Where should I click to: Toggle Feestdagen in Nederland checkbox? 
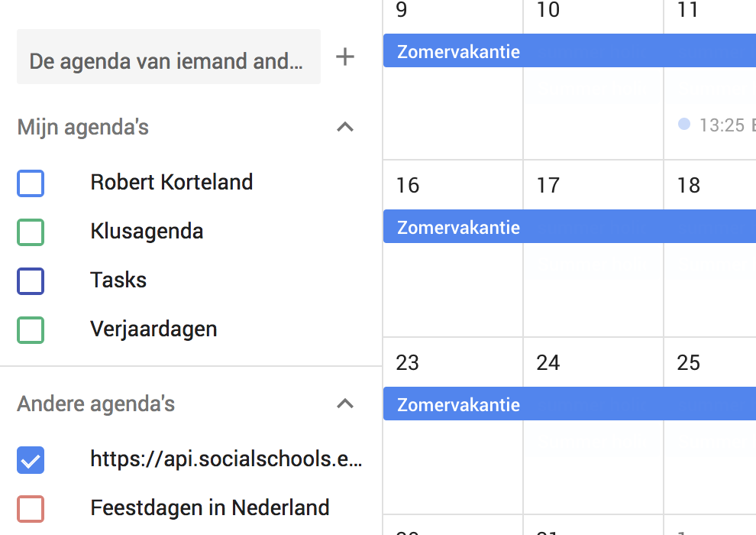[x=31, y=509]
